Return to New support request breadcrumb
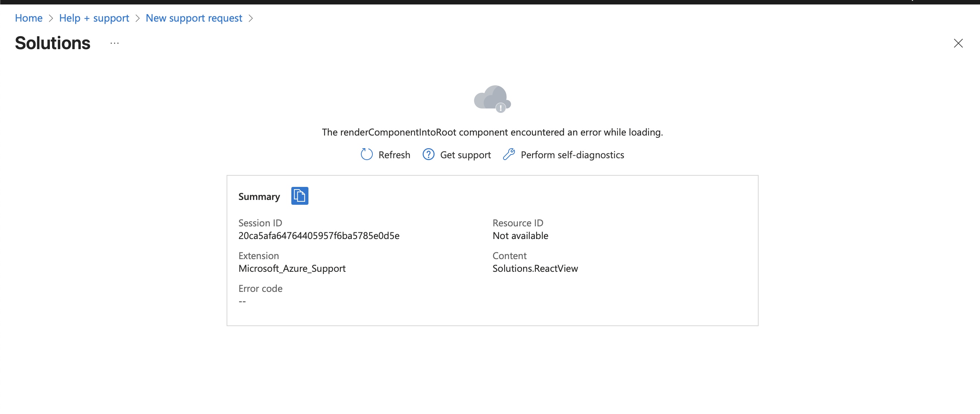 (193, 18)
